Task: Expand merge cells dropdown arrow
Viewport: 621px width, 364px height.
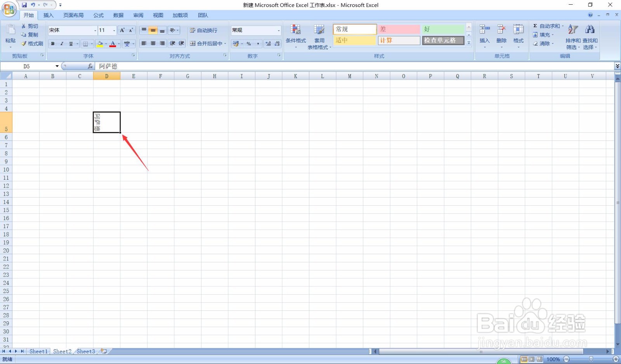Action: (225, 43)
